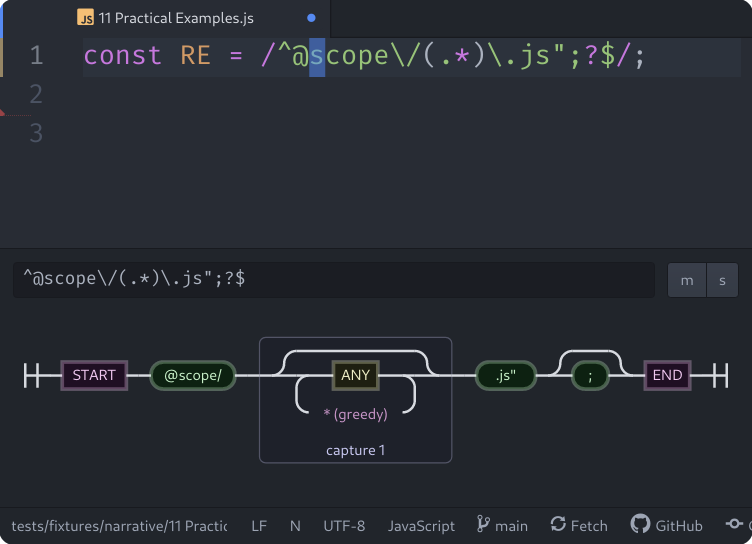Click the modified-file dot on the tab
752x544 pixels.
point(311,18)
